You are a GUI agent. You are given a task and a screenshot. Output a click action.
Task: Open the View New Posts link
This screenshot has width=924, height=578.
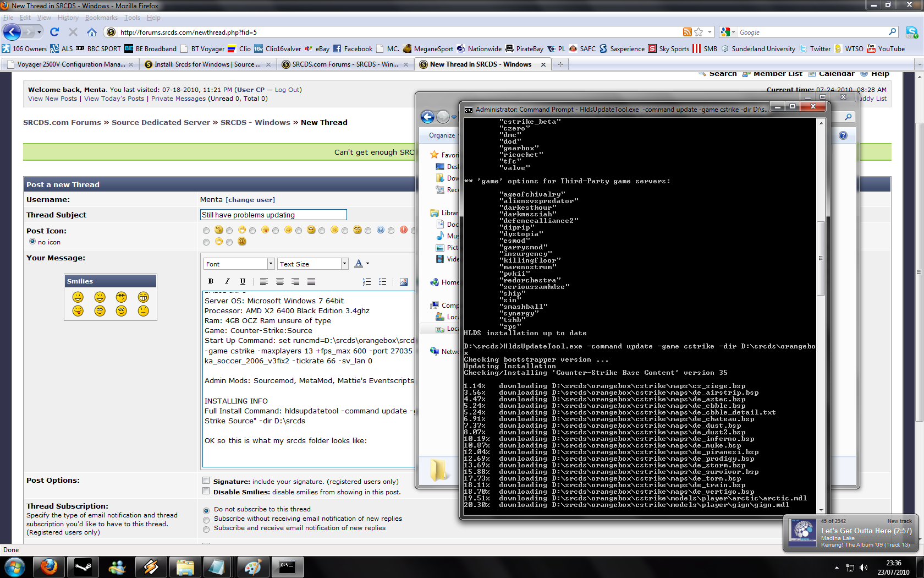pyautogui.click(x=53, y=99)
